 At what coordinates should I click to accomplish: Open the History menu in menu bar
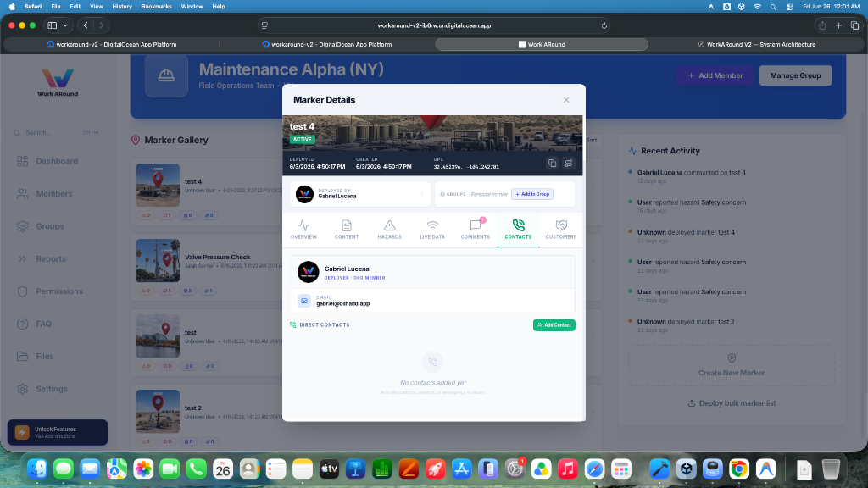[x=122, y=7]
